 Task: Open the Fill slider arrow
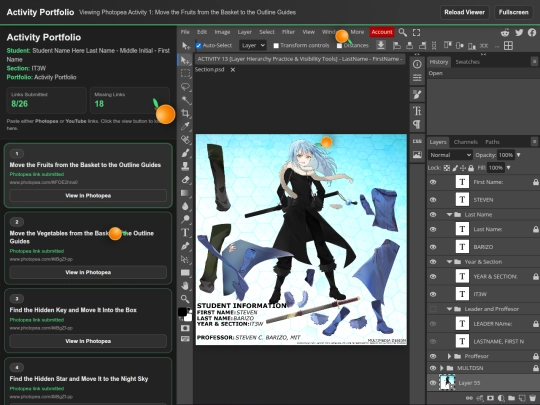click(508, 168)
